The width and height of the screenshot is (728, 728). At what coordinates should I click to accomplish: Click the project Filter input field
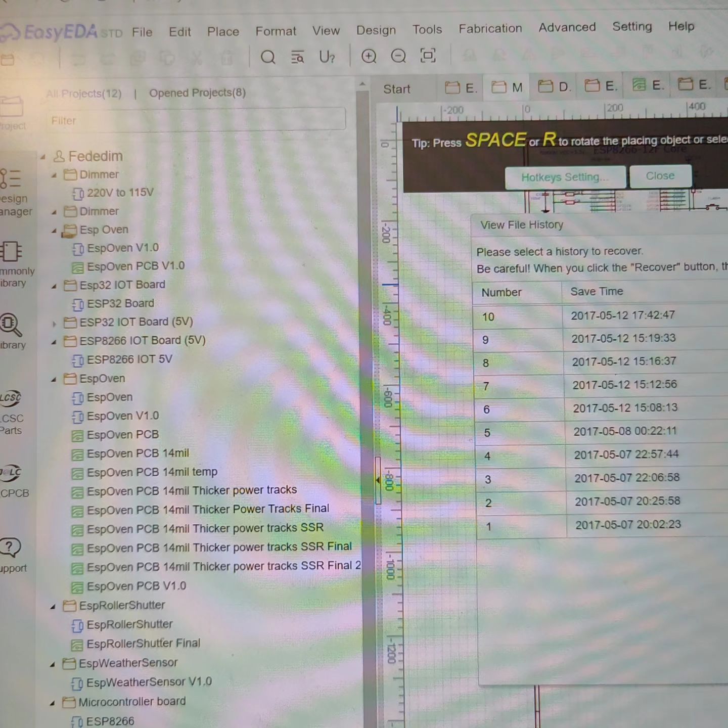[196, 120]
